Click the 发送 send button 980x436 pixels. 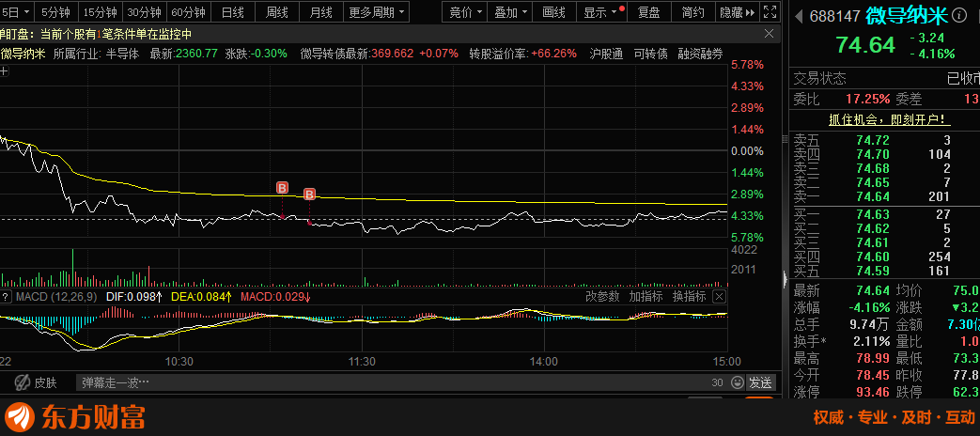[761, 382]
